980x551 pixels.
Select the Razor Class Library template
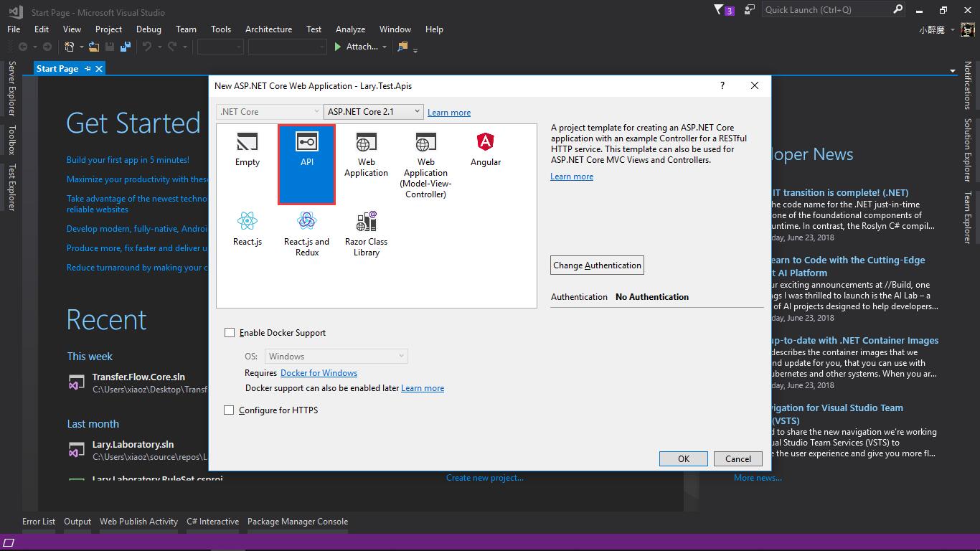coord(366,234)
